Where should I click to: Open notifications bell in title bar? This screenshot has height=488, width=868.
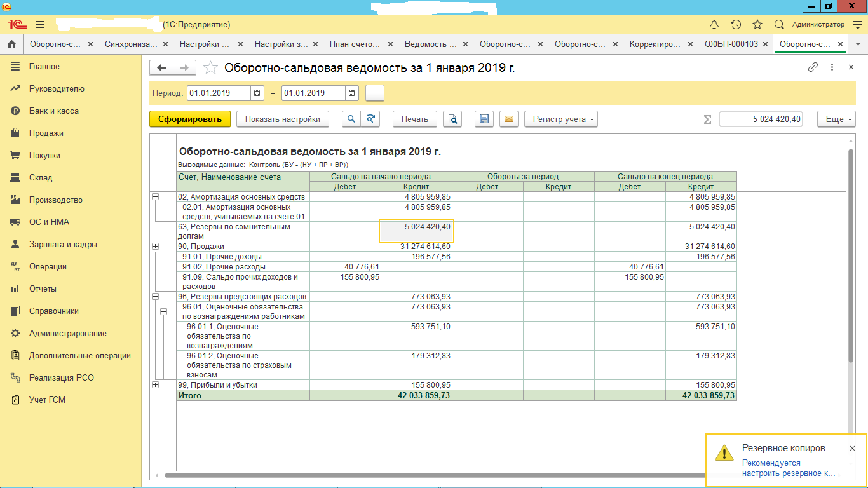tap(714, 24)
